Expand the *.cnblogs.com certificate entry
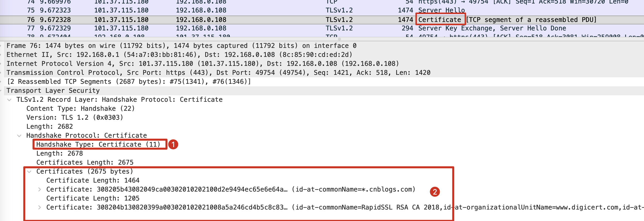 (x=39, y=190)
